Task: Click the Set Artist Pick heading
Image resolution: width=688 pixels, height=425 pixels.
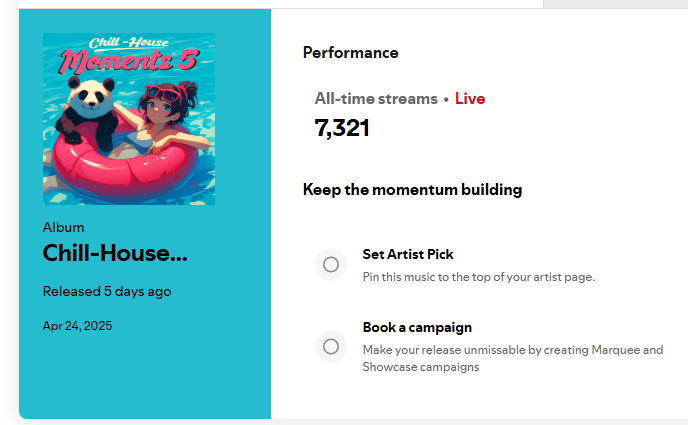Action: point(408,254)
